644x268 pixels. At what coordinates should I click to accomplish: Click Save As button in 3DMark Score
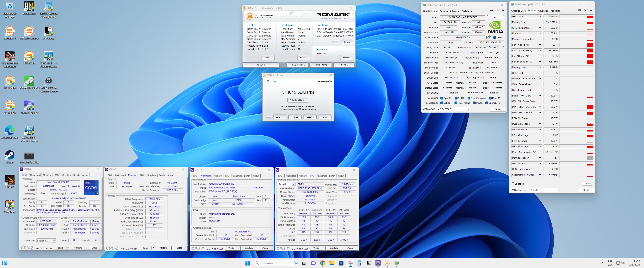(x=280, y=117)
